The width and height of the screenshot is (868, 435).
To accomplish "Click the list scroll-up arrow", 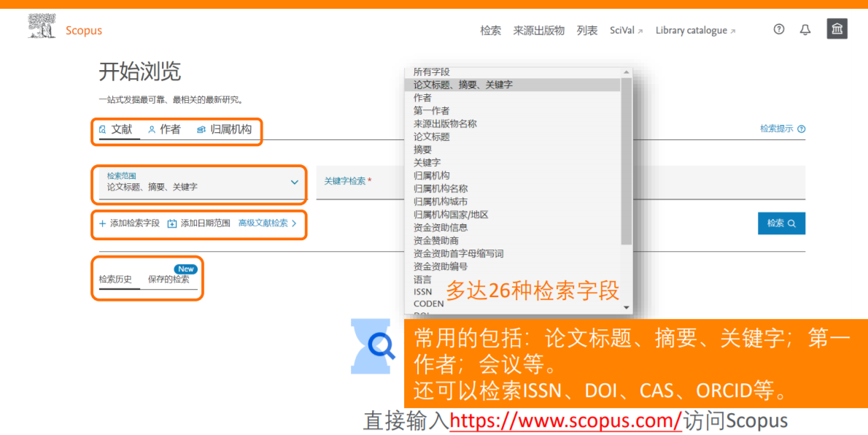I will (x=627, y=72).
